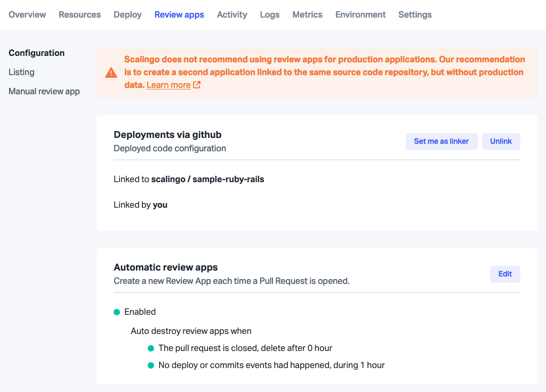This screenshot has width=546, height=392.
Task: Edit the Automatic review apps settings
Action: [x=505, y=274]
